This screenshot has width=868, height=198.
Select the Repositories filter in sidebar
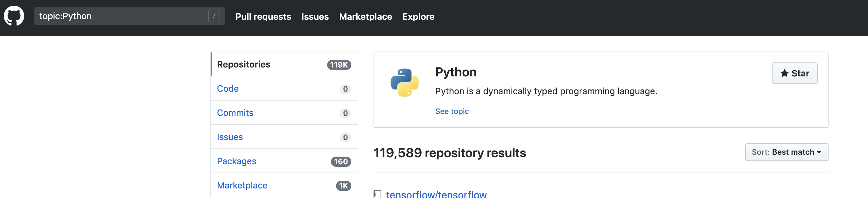coord(244,64)
